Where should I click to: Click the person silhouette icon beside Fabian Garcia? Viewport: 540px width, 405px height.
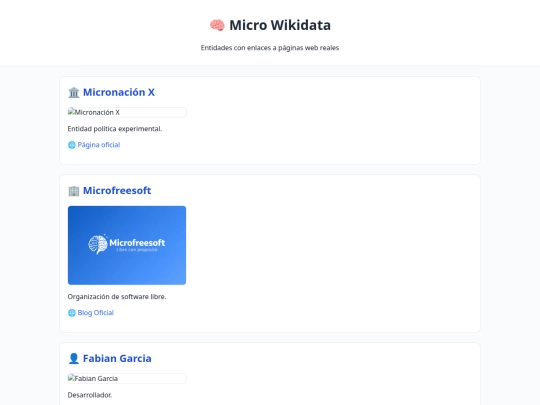coord(74,359)
